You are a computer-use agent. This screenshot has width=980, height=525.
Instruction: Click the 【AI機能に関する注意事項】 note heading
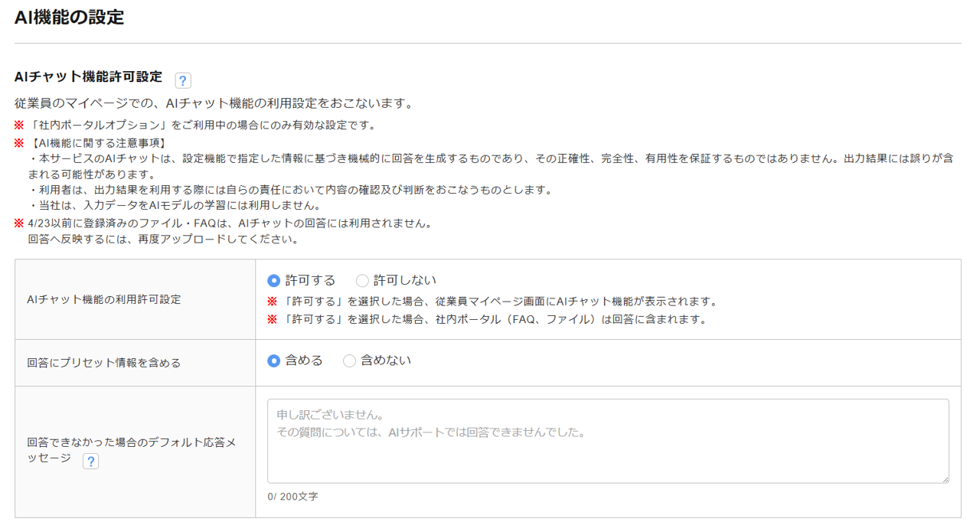point(98,143)
